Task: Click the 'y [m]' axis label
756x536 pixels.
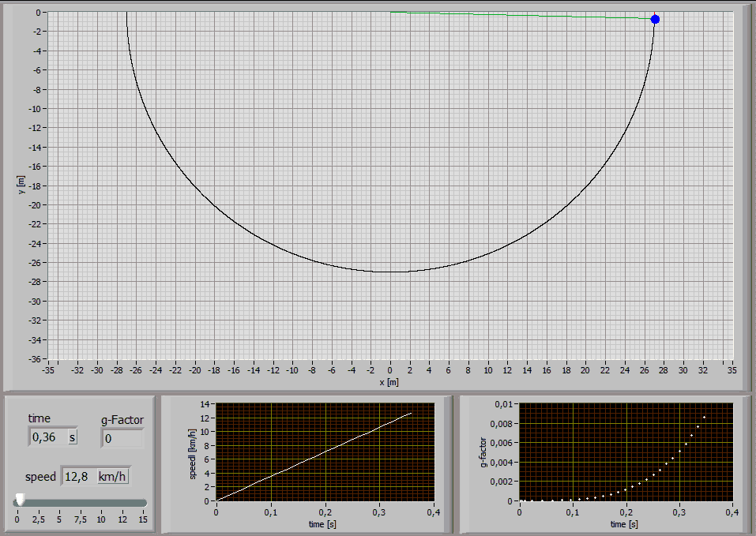Action: (x=21, y=185)
